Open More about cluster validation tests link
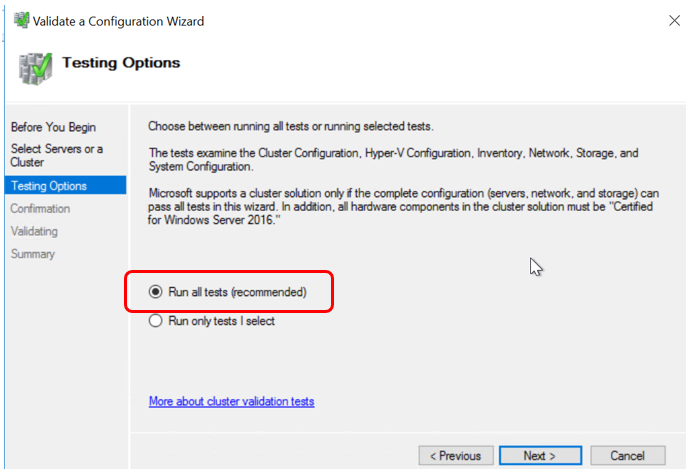The width and height of the screenshot is (692, 472). point(232,401)
